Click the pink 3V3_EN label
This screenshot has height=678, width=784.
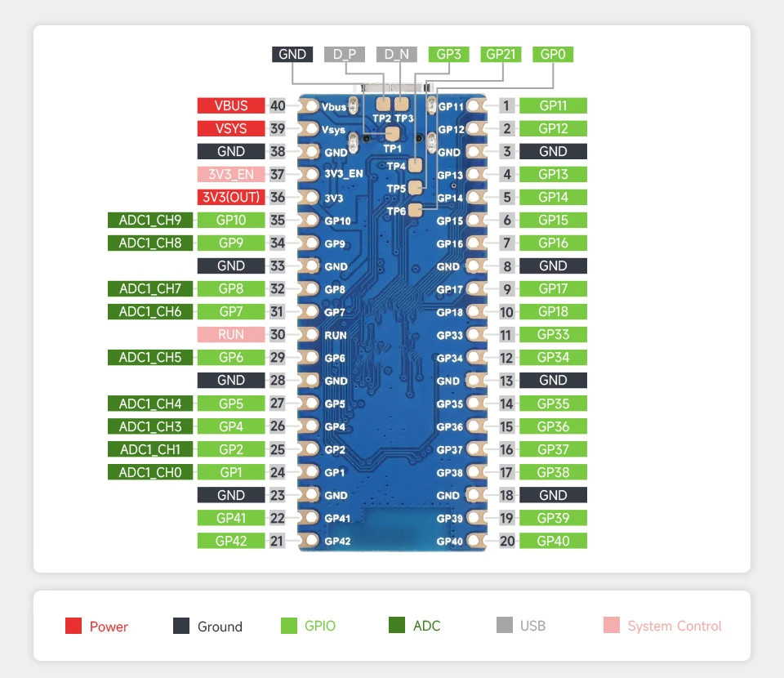[231, 174]
